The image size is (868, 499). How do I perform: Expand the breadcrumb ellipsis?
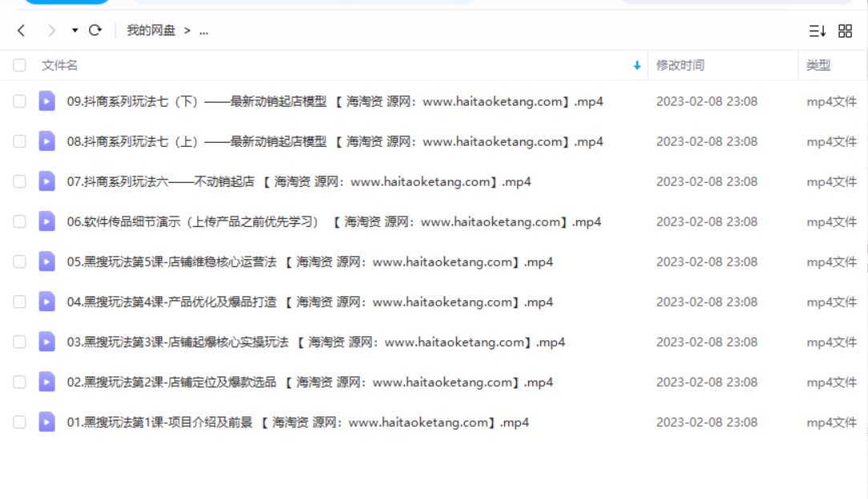[x=204, y=31]
